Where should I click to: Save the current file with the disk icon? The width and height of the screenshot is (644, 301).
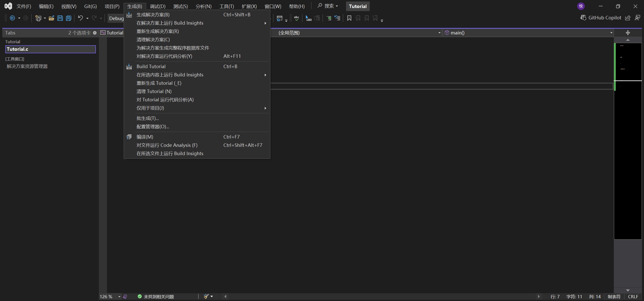click(x=60, y=18)
